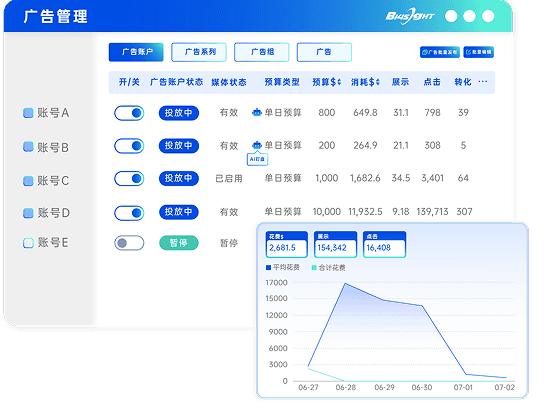Click clicks value 3,401
The image size is (546, 405).
tap(432, 178)
